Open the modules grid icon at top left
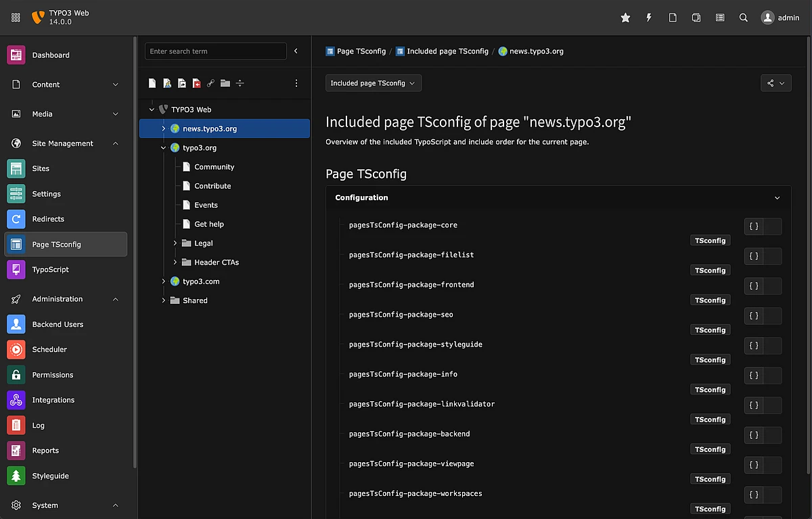 click(16, 18)
